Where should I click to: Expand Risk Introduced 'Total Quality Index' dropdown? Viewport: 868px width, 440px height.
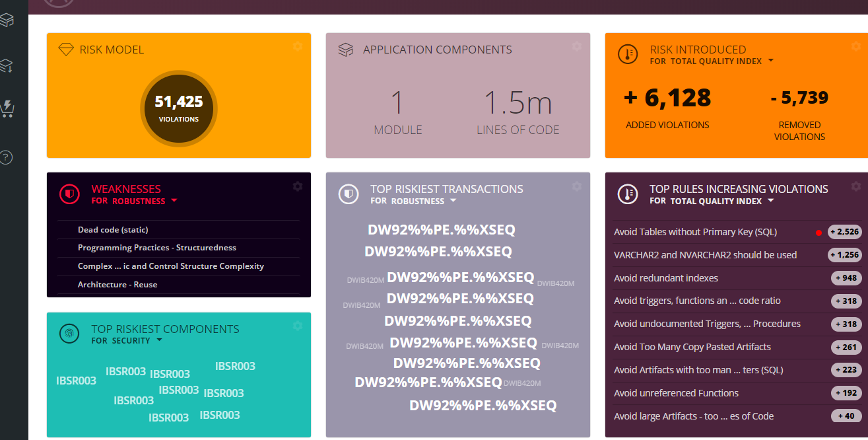(x=770, y=61)
